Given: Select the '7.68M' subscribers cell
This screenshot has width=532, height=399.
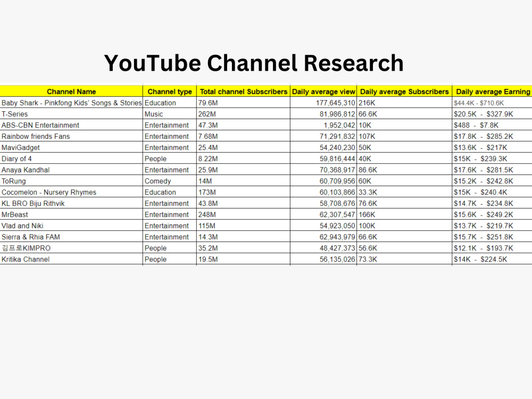Looking at the screenshot, I should [x=243, y=136].
